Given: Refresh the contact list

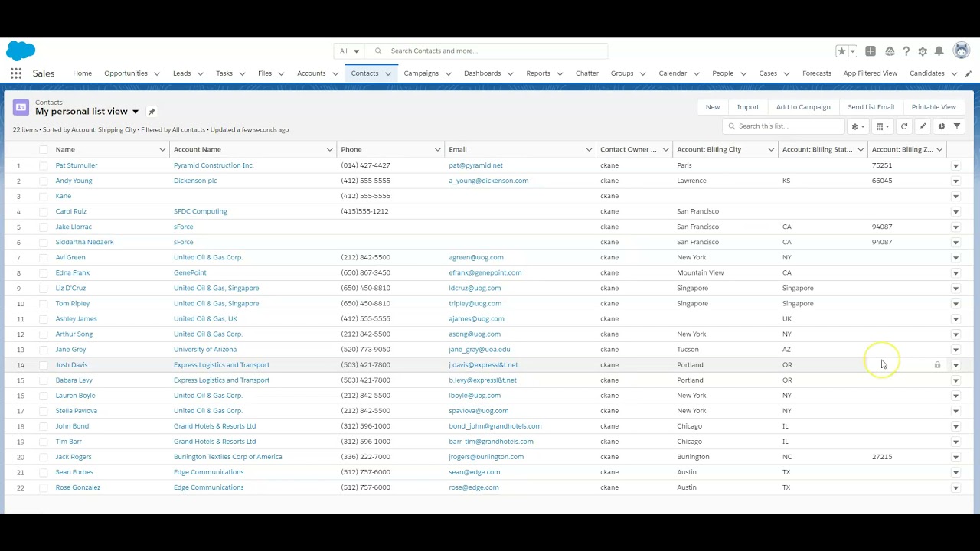Looking at the screenshot, I should point(904,126).
